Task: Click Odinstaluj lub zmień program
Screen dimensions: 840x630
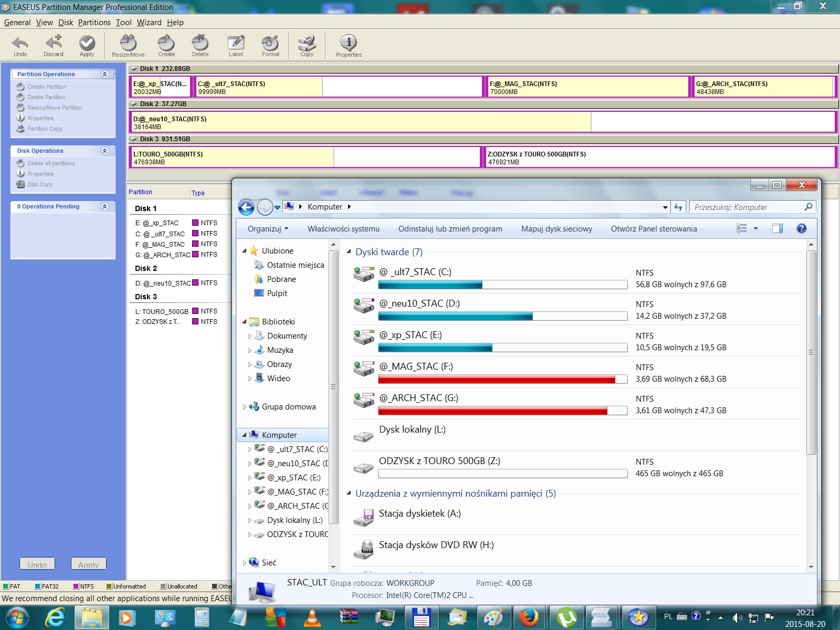Action: (x=450, y=229)
